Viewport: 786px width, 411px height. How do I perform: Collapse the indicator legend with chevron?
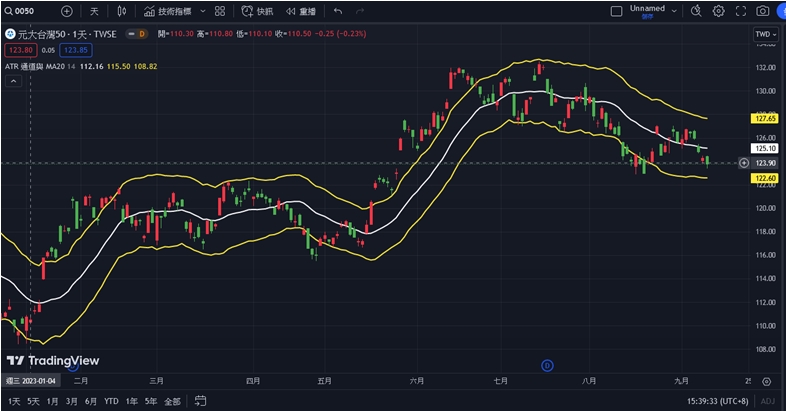(14, 81)
